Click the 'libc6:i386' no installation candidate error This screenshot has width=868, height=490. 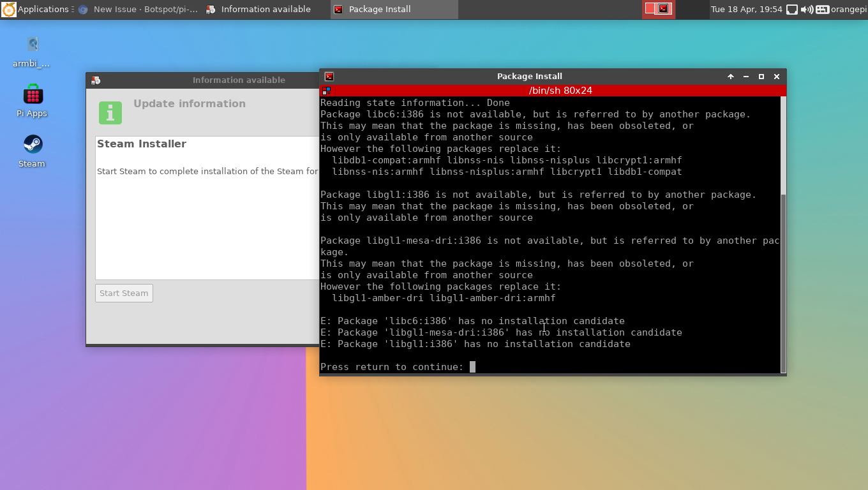pos(472,321)
